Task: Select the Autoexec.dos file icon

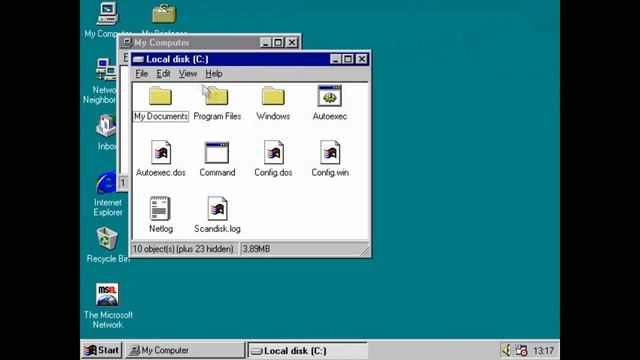Action: pyautogui.click(x=160, y=152)
